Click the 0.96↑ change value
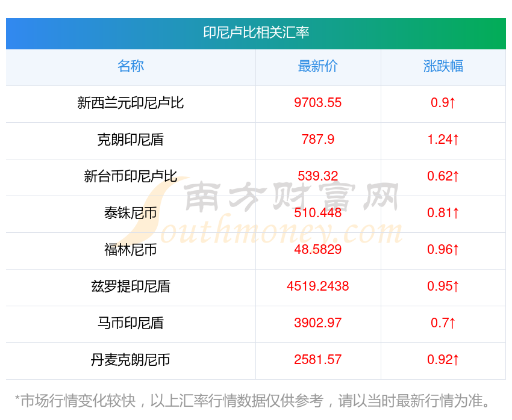Screen dimensions: 512x420 pyautogui.click(x=443, y=250)
